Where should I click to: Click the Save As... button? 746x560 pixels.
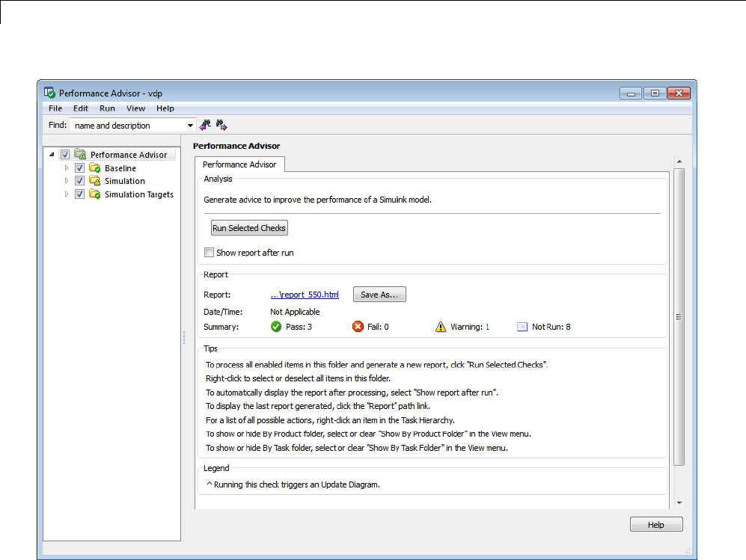click(379, 295)
